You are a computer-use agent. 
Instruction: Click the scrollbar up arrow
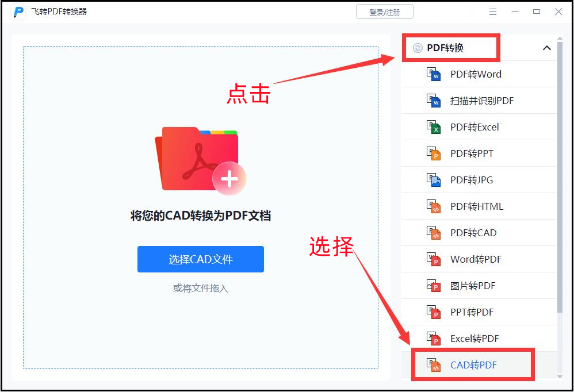tap(560, 38)
